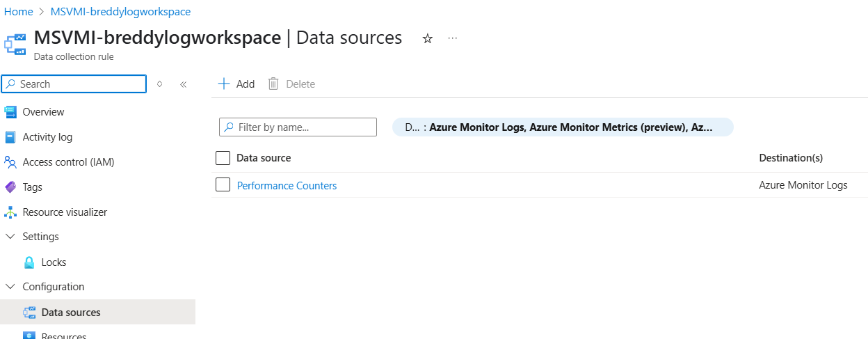Click the magnifier icon in filter box
This screenshot has height=339, width=868.
click(x=229, y=127)
